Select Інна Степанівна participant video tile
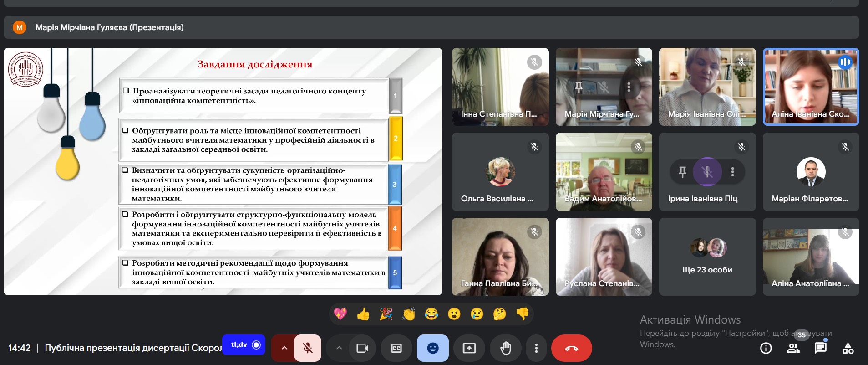Image resolution: width=868 pixels, height=365 pixels. (x=500, y=87)
